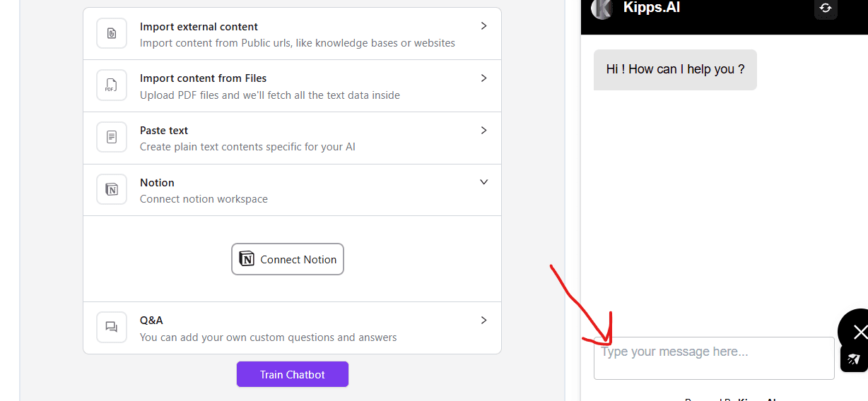The width and height of the screenshot is (868, 401).
Task: Reset the chat with the refresh icon
Action: click(826, 8)
